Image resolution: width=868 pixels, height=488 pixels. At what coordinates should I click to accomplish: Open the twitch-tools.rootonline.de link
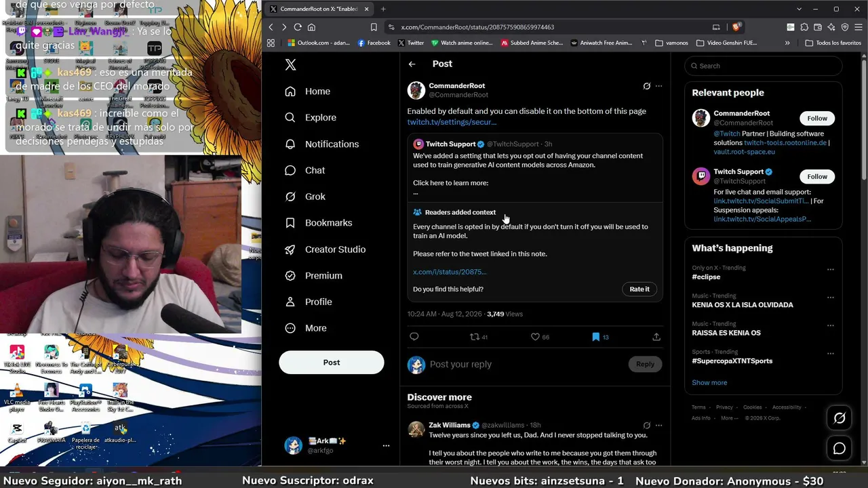[x=785, y=143]
